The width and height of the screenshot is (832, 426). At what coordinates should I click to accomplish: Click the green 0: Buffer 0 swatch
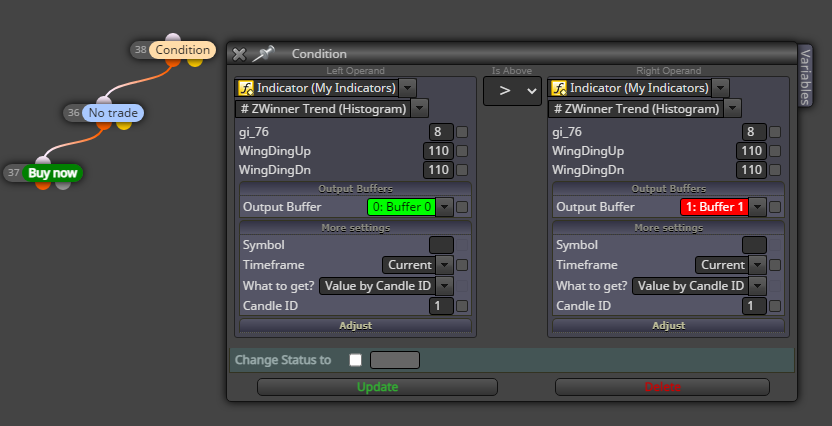(x=402, y=207)
